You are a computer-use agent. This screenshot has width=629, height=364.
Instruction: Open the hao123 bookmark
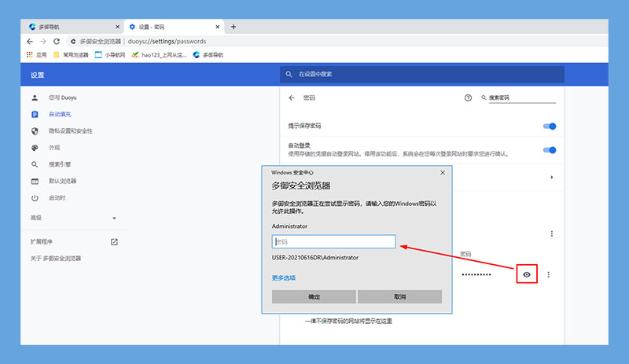(x=160, y=55)
